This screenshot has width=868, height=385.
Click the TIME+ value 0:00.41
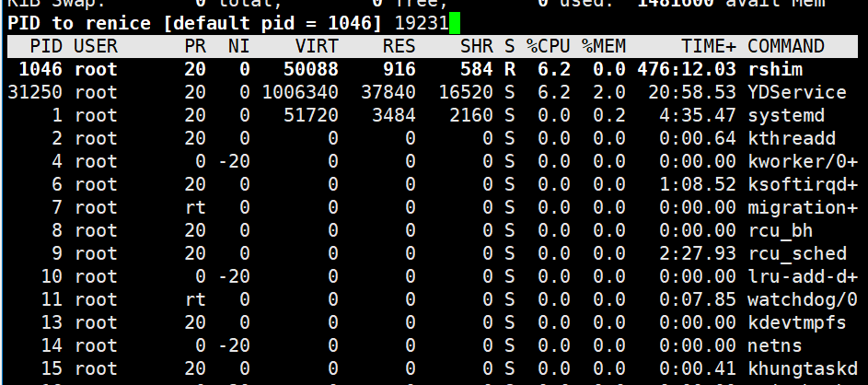click(x=698, y=367)
